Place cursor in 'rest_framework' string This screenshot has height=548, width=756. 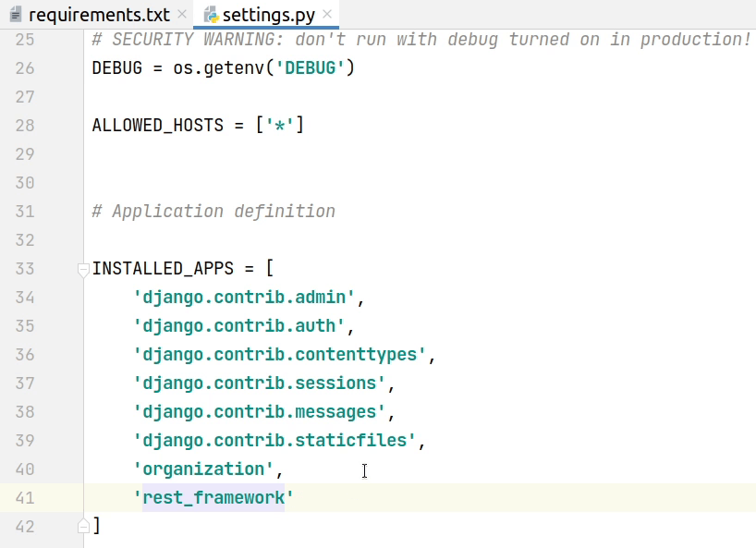click(213, 498)
